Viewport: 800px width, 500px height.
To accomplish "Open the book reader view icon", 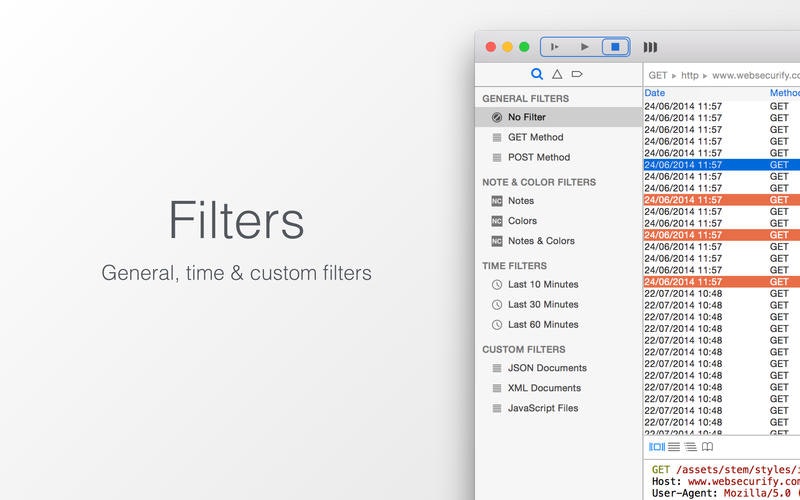I will pyautogui.click(x=707, y=447).
